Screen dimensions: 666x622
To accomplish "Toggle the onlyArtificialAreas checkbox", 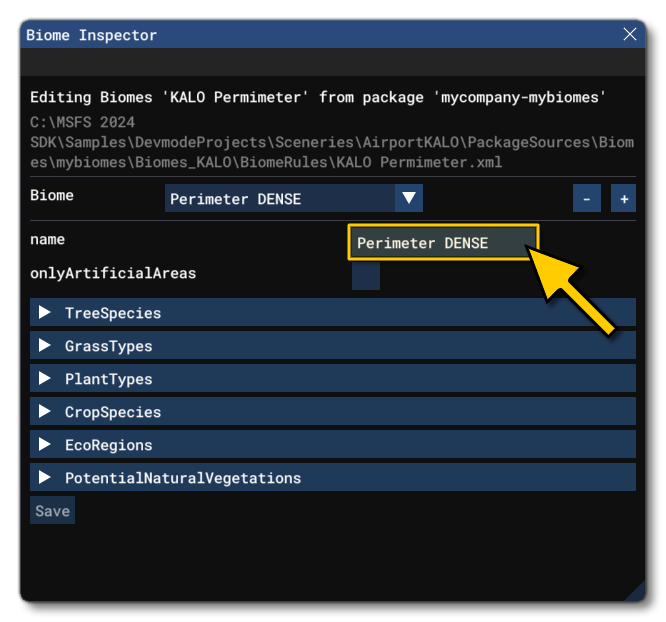I will pyautogui.click(x=366, y=276).
